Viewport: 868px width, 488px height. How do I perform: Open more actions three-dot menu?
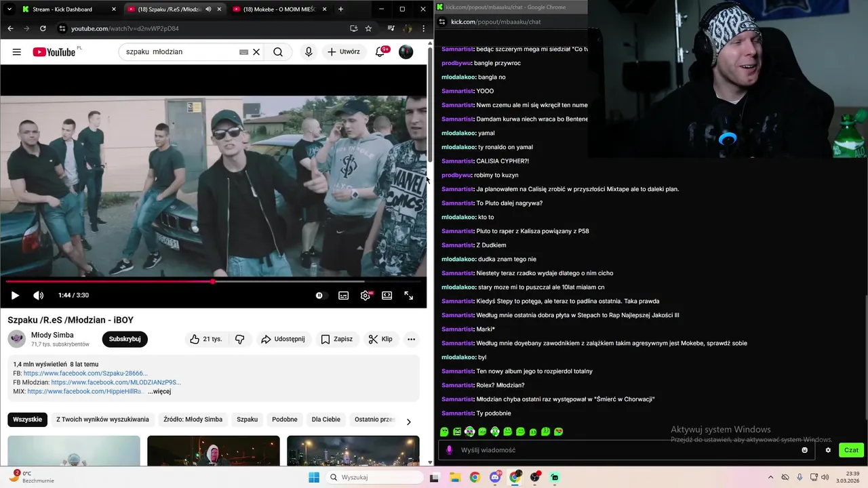(411, 339)
